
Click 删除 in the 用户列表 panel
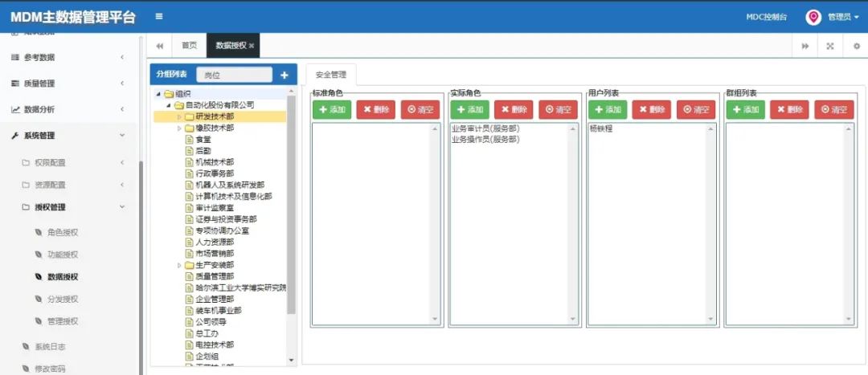click(x=652, y=109)
